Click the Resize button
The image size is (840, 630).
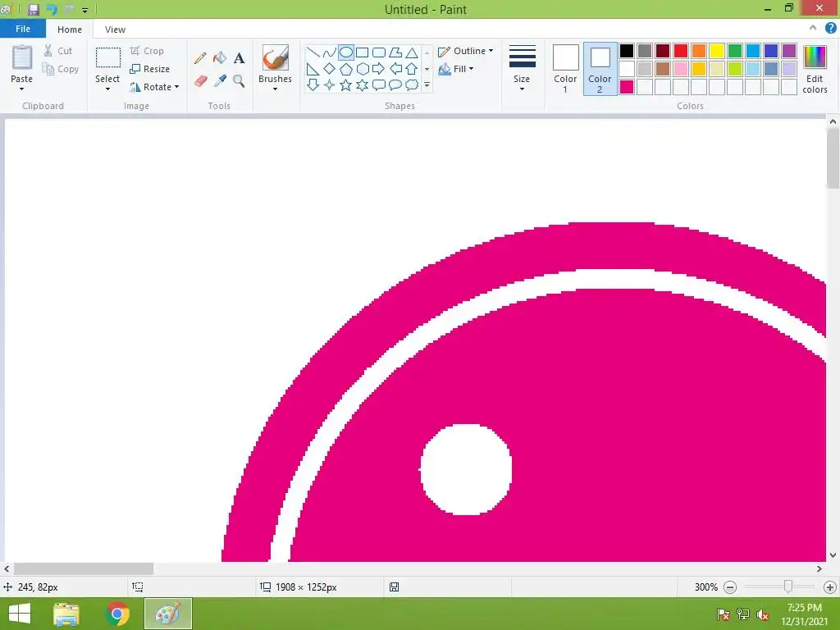click(x=150, y=69)
